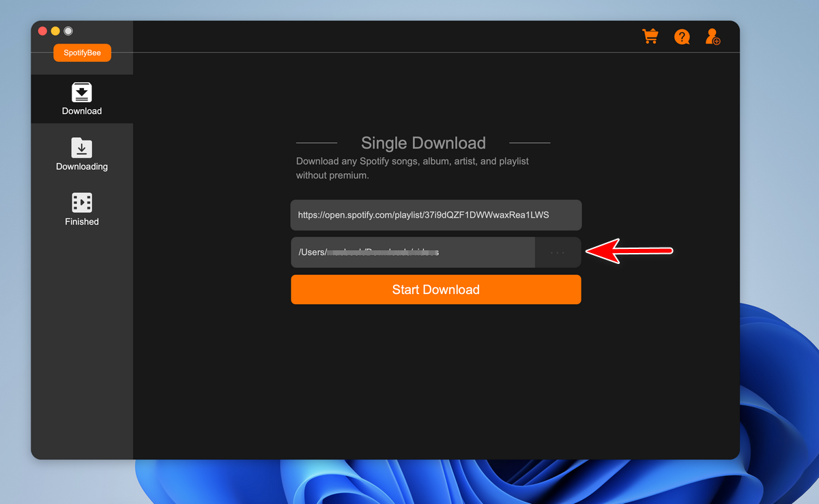Open the Downloading tab in sidebar
Viewport: 819px width, 504px height.
click(82, 154)
